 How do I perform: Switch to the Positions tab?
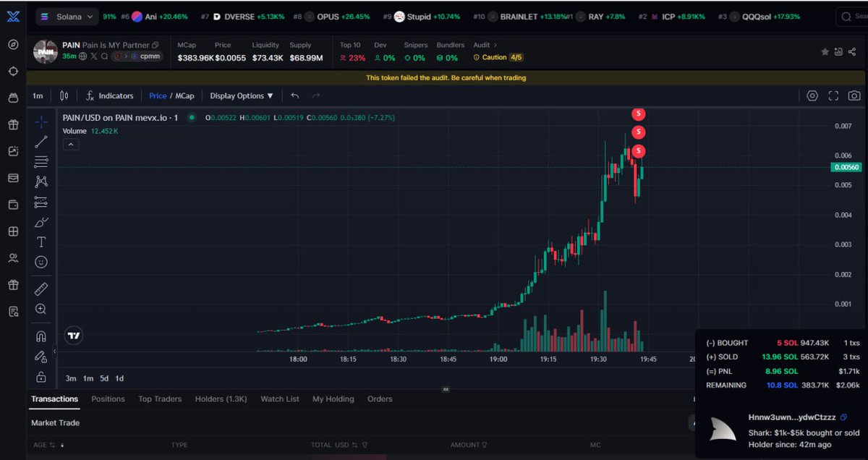coord(108,399)
